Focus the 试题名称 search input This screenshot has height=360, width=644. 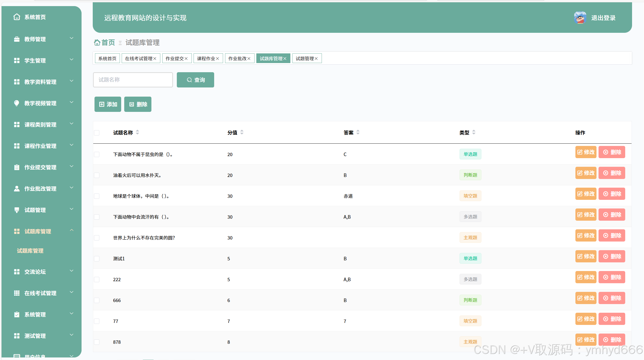point(133,80)
